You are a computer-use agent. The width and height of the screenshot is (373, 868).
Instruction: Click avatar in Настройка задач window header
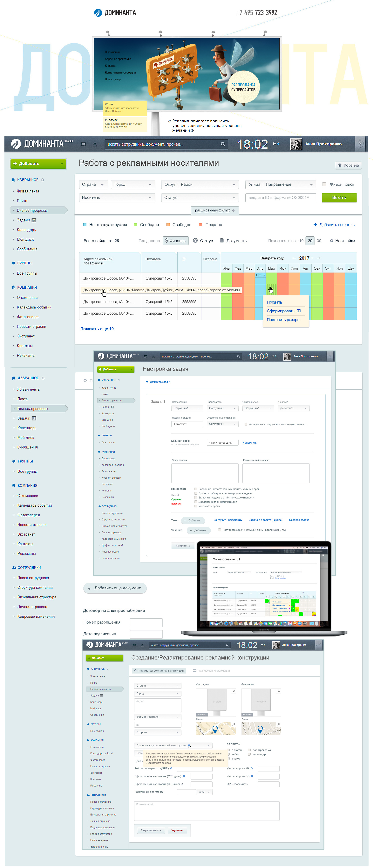(x=287, y=356)
